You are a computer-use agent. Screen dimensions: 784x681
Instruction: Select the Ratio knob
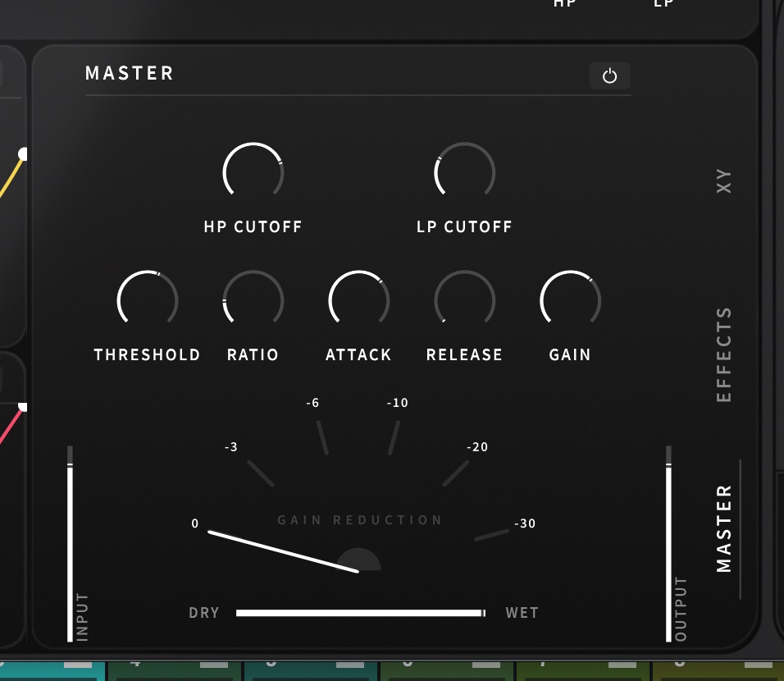click(253, 300)
